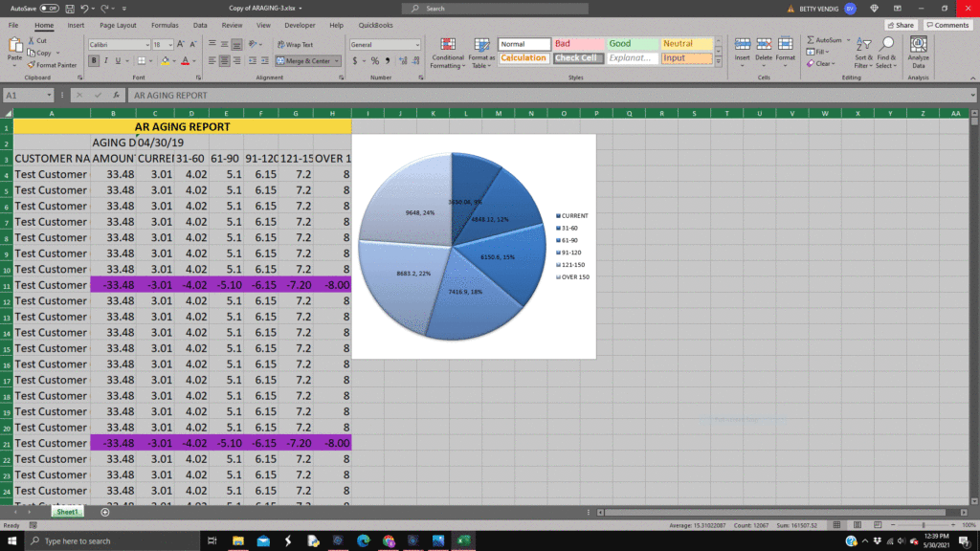Cut the selection with scissors icon

tap(37, 40)
